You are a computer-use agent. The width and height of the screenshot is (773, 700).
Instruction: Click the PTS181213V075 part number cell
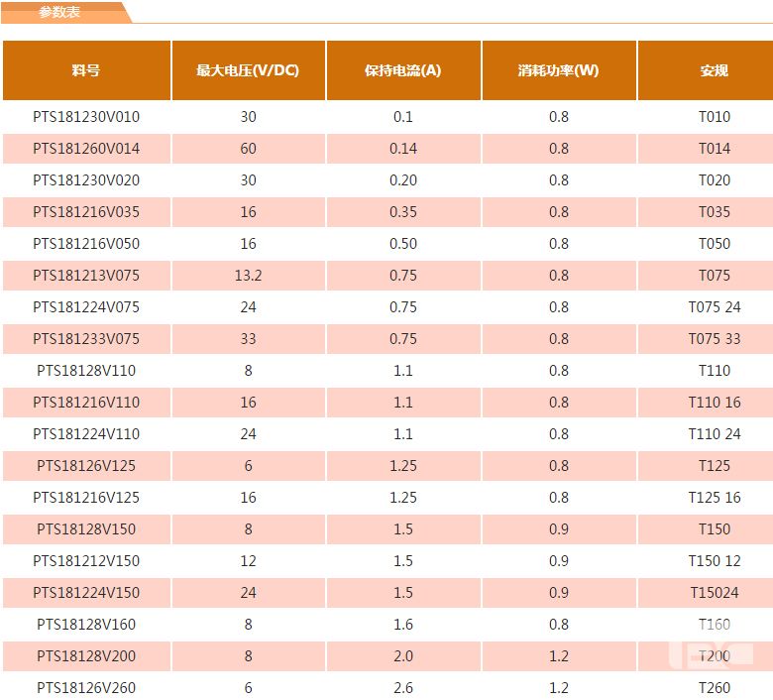point(86,276)
